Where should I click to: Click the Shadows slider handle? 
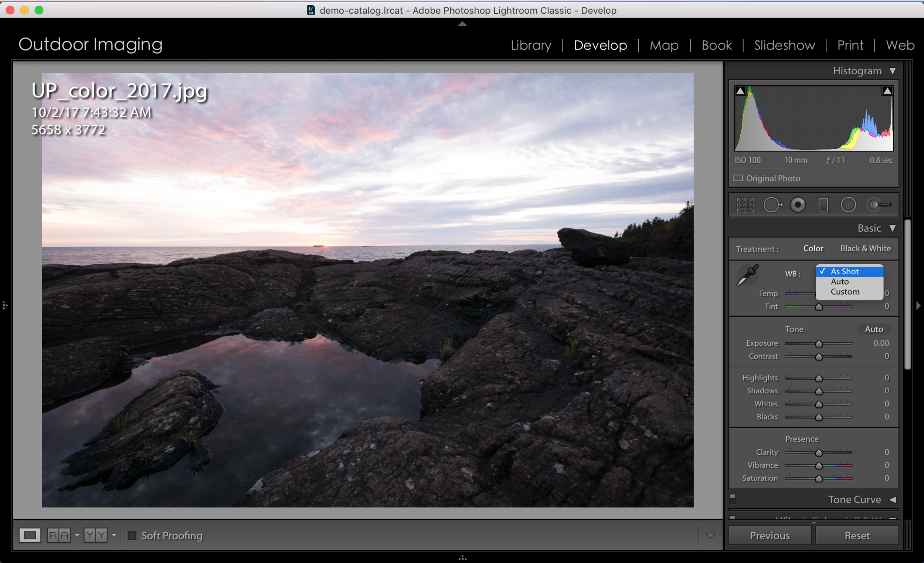(x=819, y=391)
